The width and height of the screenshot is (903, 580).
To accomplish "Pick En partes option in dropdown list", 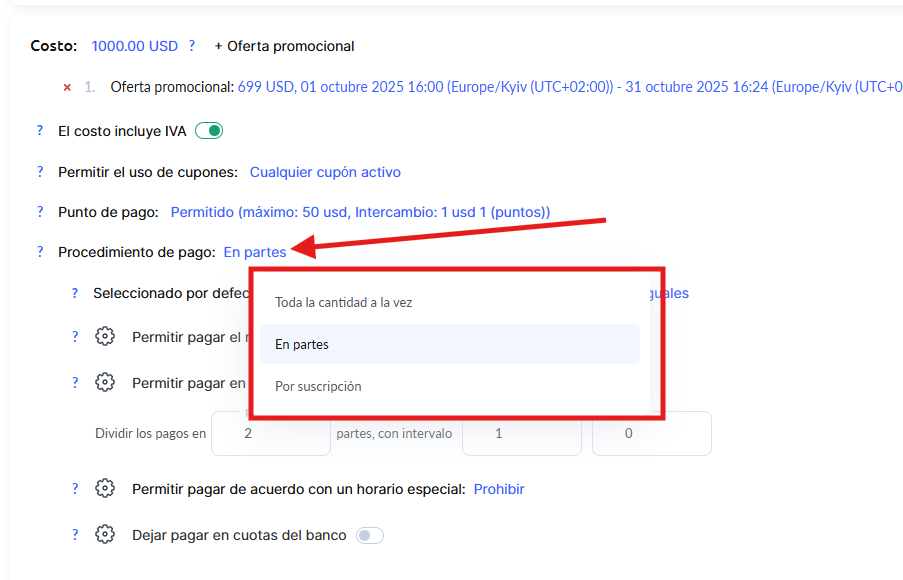I will (302, 344).
